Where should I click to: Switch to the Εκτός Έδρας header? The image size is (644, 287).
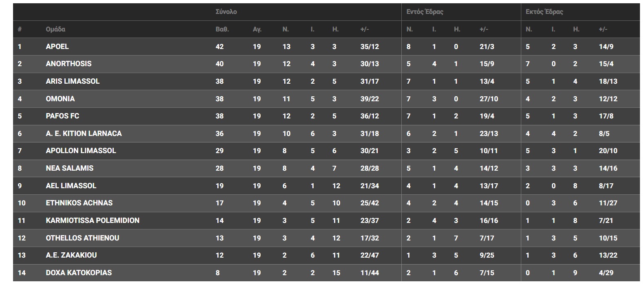click(x=544, y=12)
